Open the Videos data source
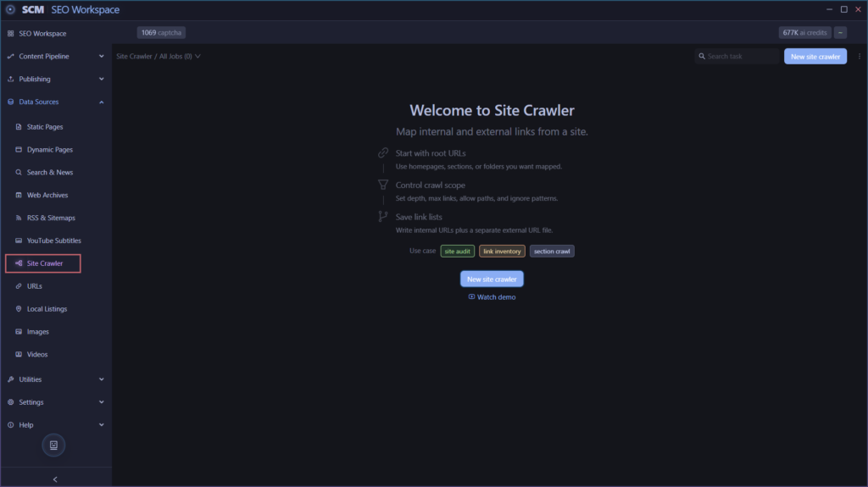Viewport: 868px width, 487px height. point(37,354)
